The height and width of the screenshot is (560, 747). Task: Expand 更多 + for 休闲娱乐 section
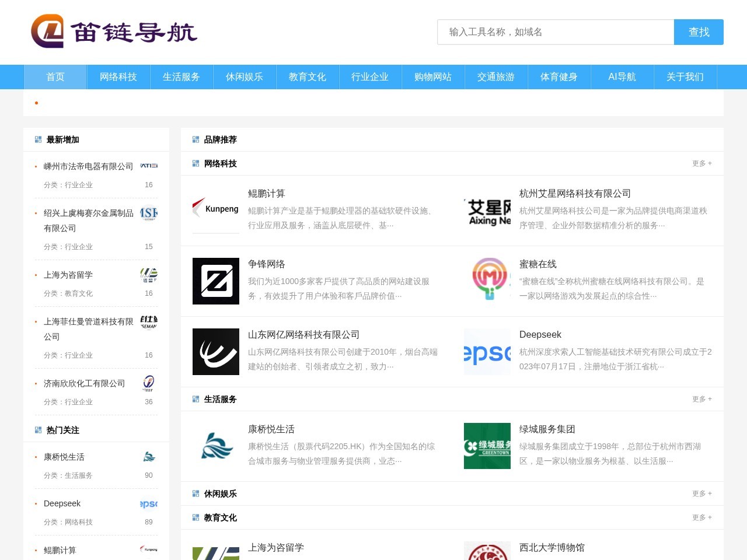[702, 494]
